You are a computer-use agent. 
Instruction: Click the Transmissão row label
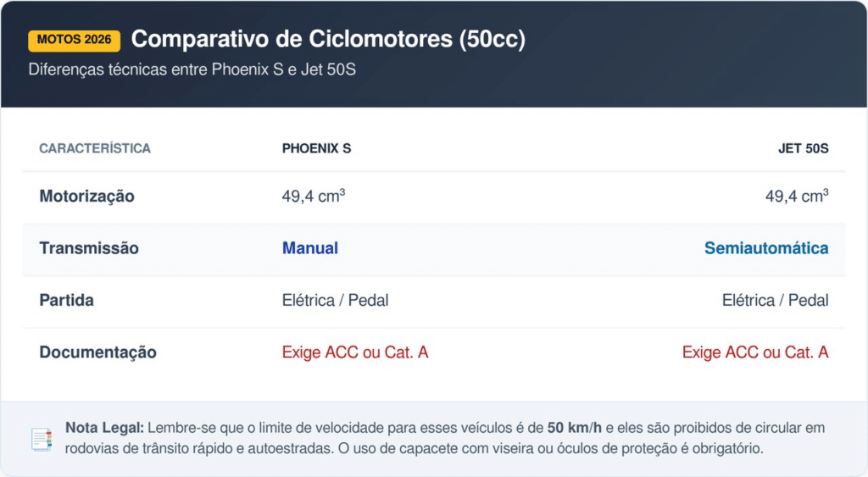coord(89,248)
